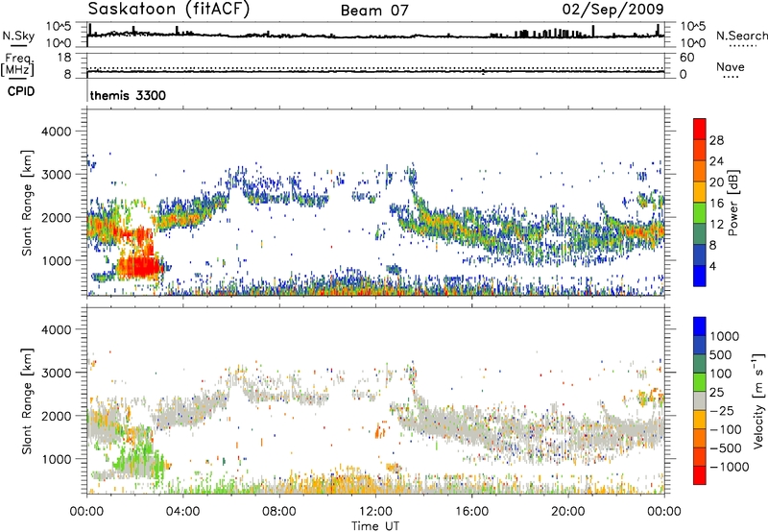Select the 3000 tick on the velocity panel

(56, 373)
